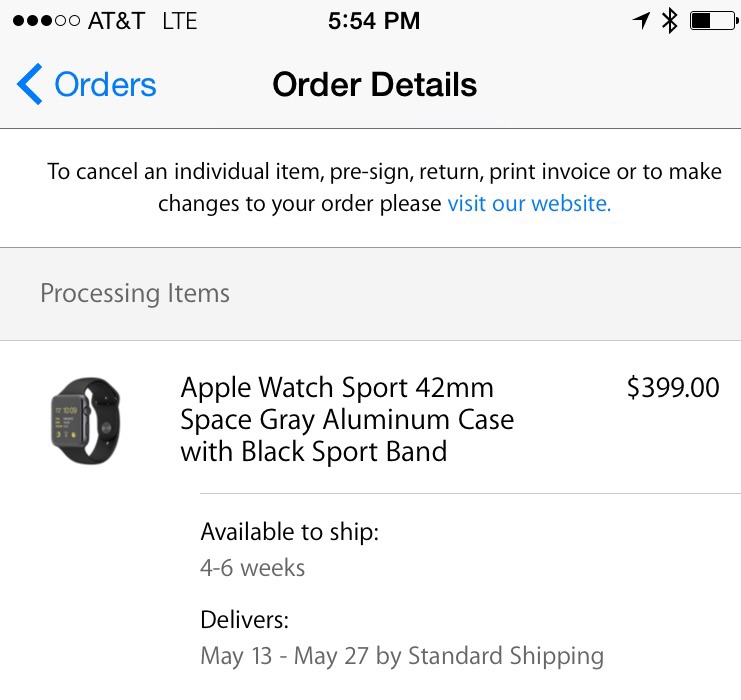
Task: Tap the signal strength dots
Action: (x=46, y=21)
